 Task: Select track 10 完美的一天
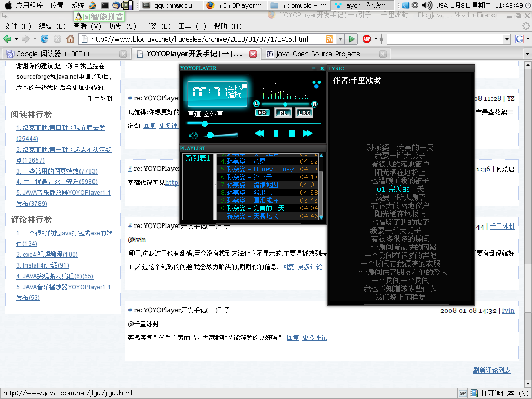(268, 208)
